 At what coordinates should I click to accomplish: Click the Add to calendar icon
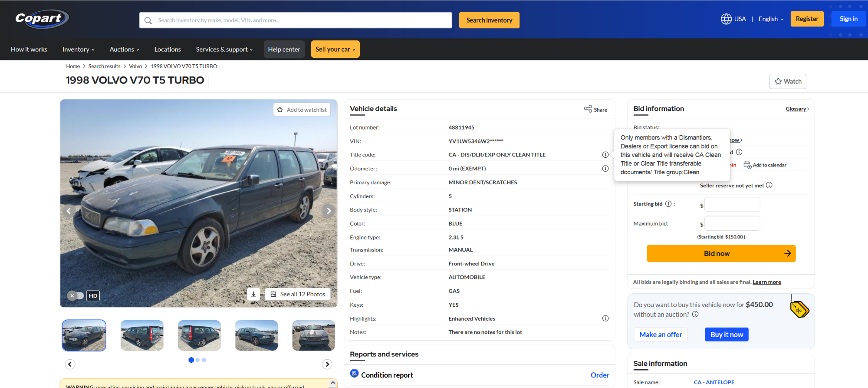click(747, 165)
